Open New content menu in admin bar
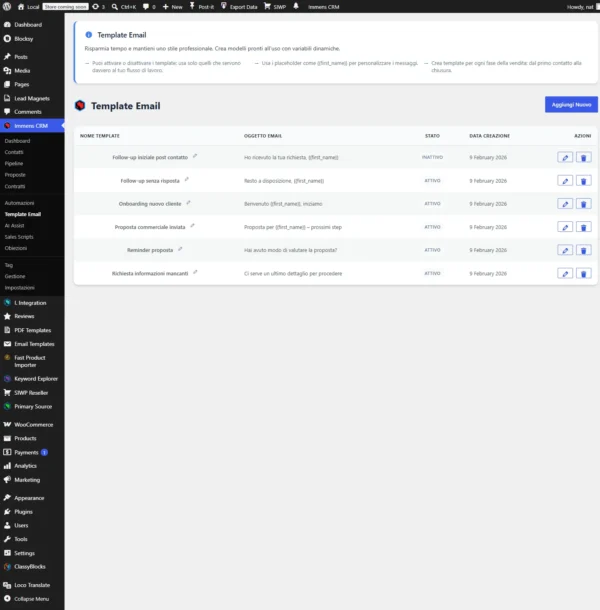The width and height of the screenshot is (600, 610). coord(172,7)
